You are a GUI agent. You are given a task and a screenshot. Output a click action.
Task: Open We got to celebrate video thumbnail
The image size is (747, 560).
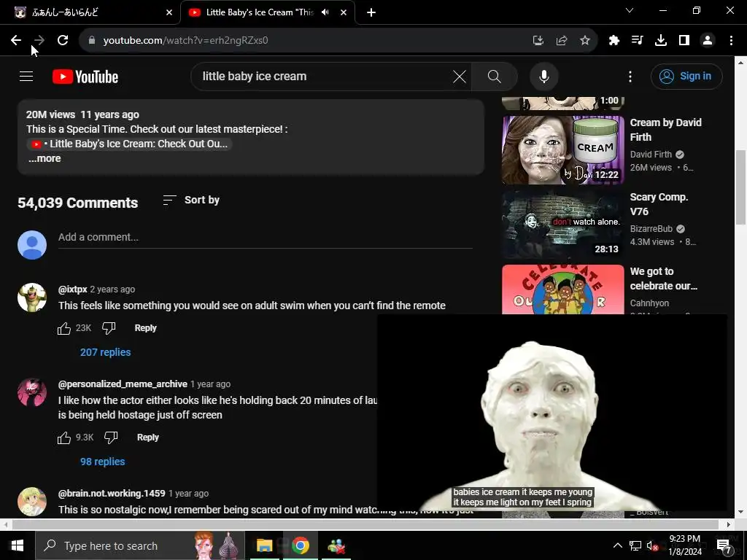click(563, 289)
